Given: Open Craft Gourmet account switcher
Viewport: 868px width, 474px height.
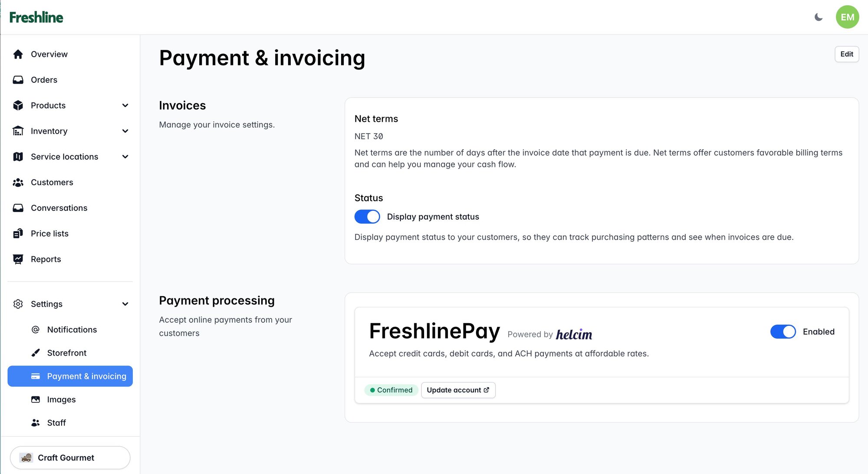Looking at the screenshot, I should [70, 458].
